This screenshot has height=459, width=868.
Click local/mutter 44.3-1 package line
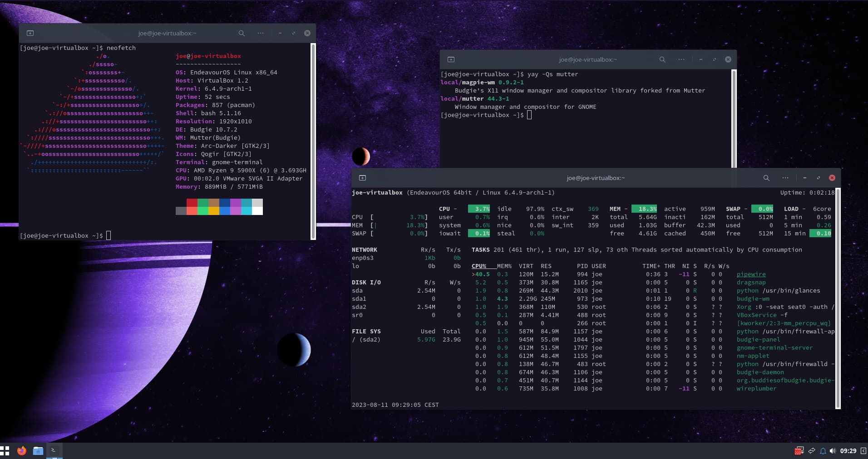point(475,99)
